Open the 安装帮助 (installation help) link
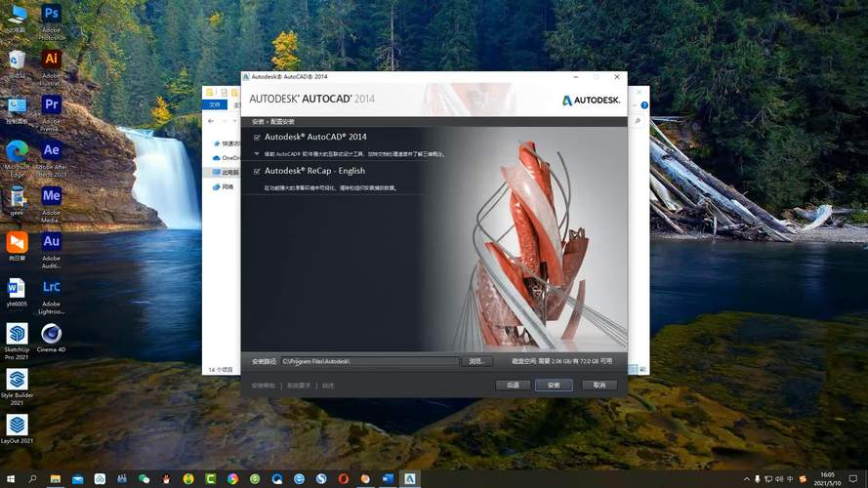868x488 pixels. (265, 386)
